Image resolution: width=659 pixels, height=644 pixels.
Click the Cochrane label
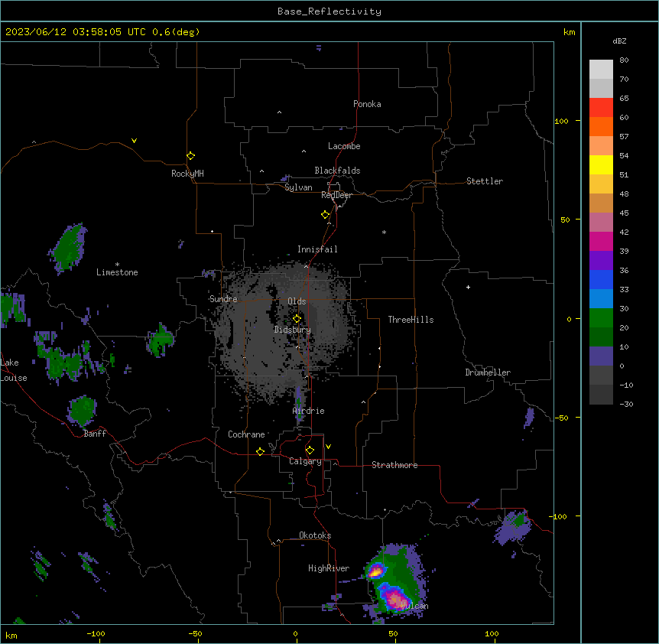(246, 434)
